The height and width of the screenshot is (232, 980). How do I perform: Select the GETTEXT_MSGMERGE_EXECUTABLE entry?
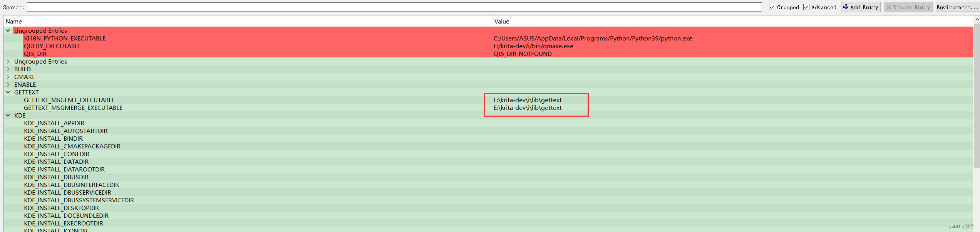tap(73, 108)
